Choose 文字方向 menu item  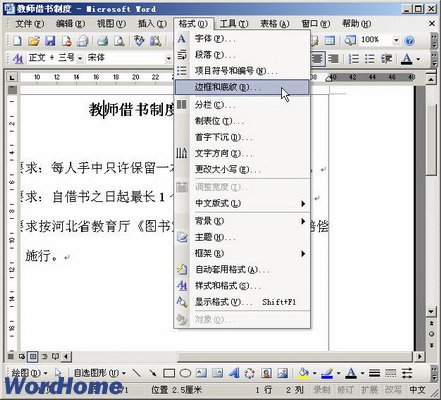pos(242,154)
